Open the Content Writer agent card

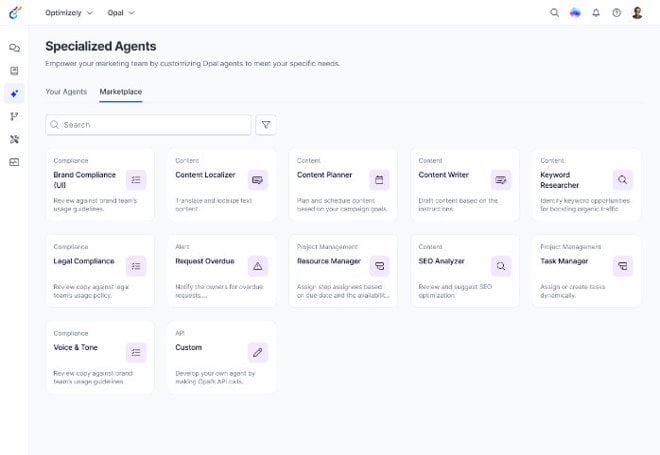click(465, 185)
